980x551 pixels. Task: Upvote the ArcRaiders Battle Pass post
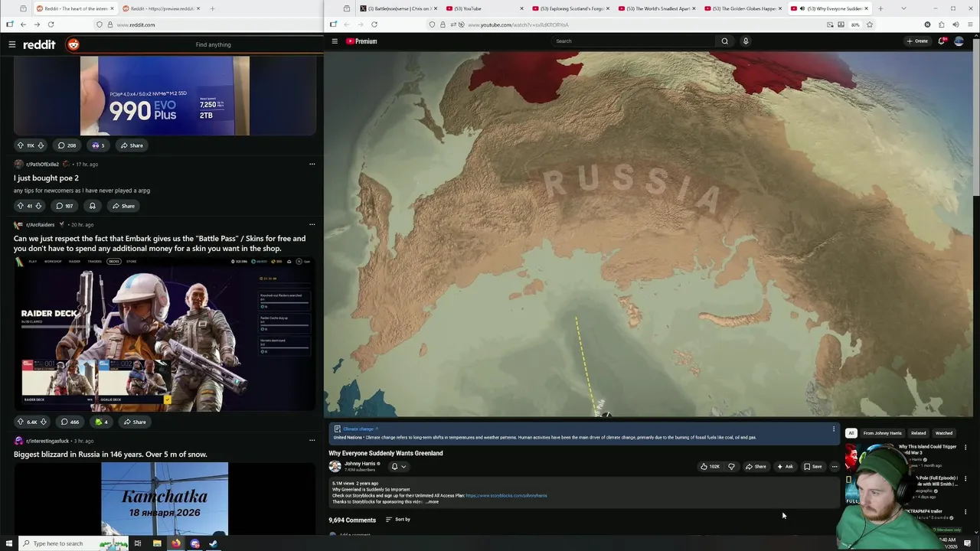[21, 422]
